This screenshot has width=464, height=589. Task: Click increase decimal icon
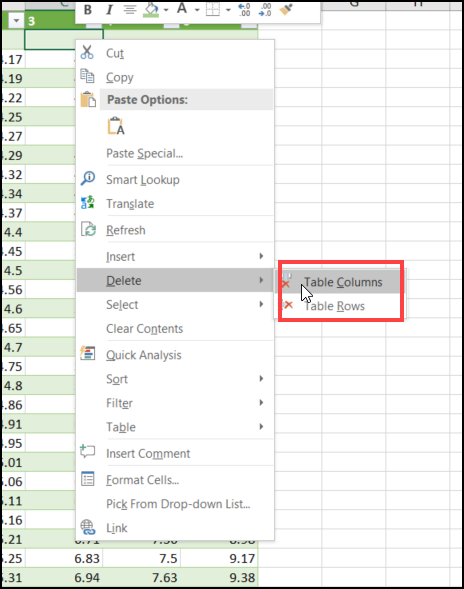coord(244,10)
